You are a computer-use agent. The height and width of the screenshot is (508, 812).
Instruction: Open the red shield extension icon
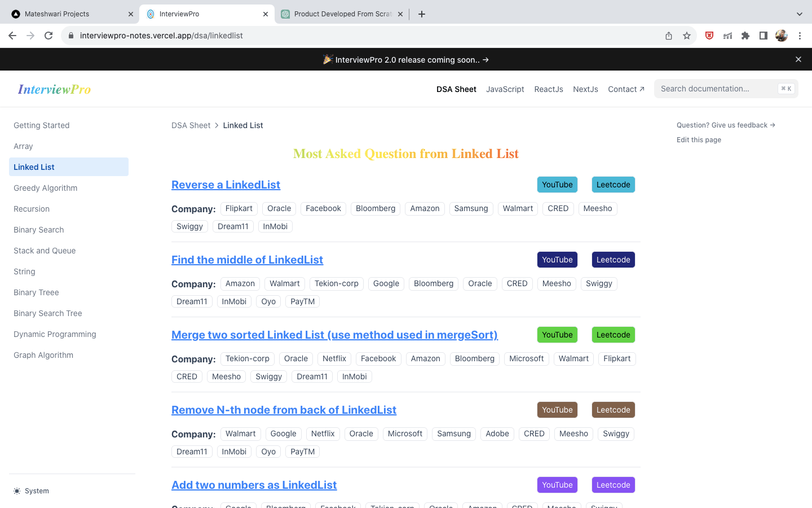(709, 36)
